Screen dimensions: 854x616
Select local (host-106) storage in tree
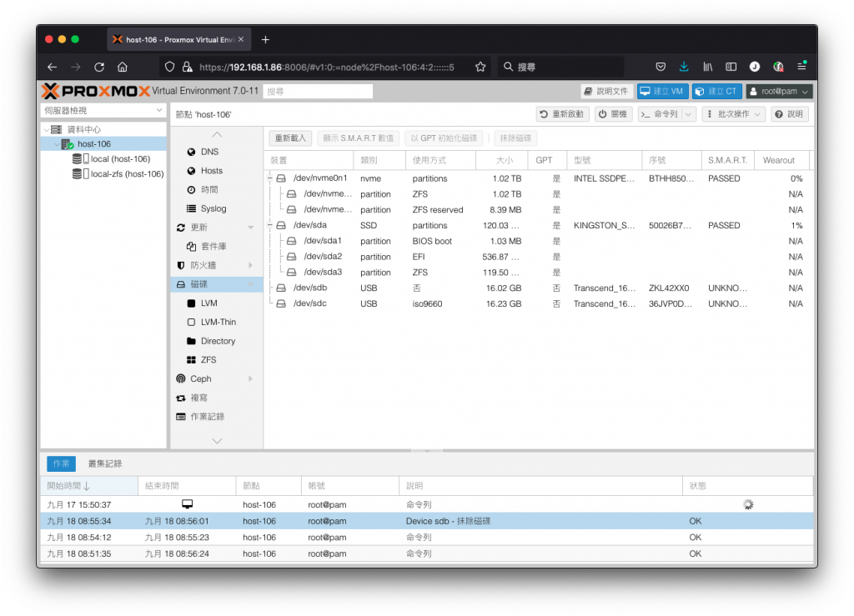(113, 159)
